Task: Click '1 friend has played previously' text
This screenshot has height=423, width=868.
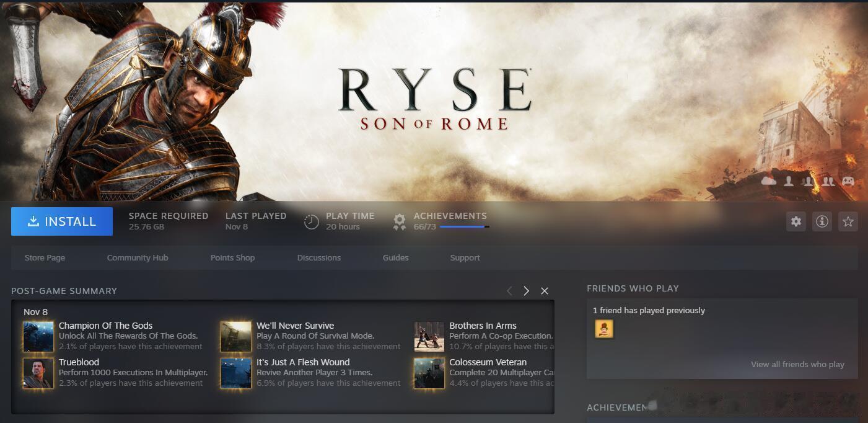Action: pyautogui.click(x=649, y=311)
